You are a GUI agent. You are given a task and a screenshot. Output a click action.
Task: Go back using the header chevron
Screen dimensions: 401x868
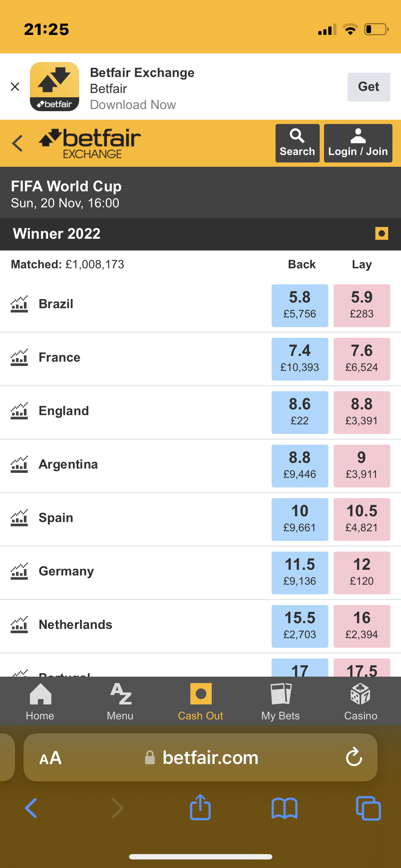tap(17, 143)
